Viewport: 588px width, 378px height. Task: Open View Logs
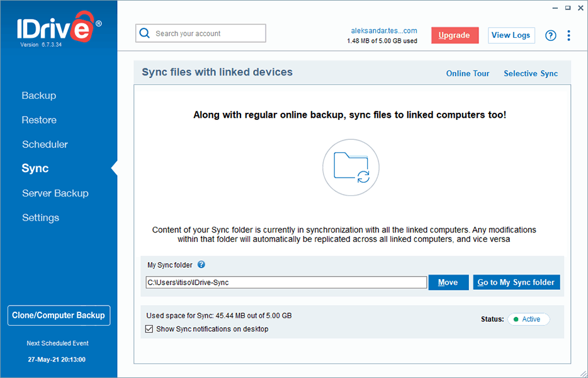click(x=511, y=35)
